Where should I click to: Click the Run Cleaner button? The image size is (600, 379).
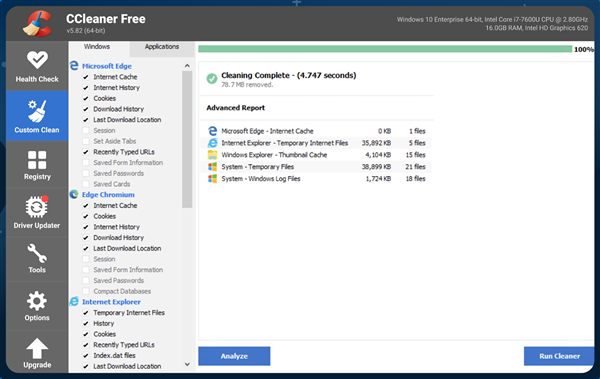click(559, 356)
